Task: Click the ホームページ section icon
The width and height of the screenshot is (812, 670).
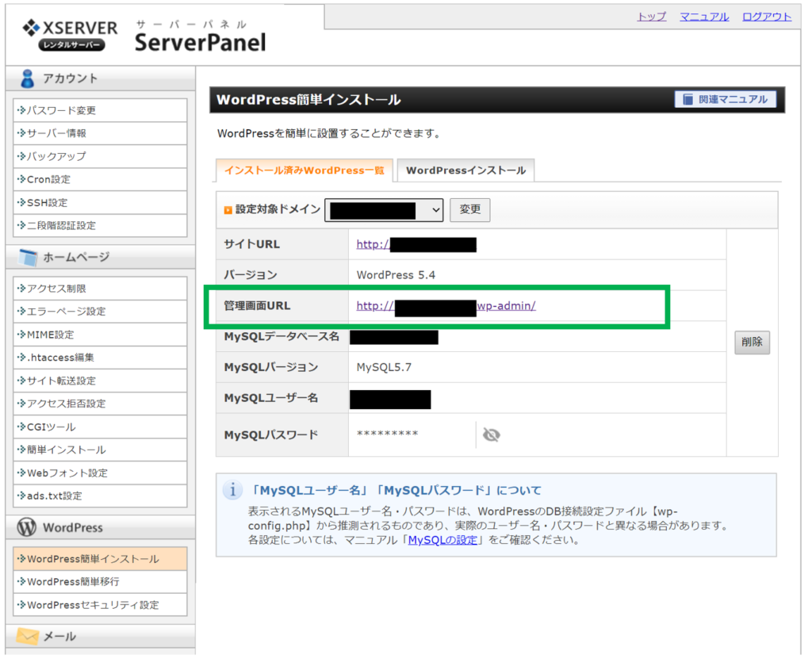Action: [29, 257]
